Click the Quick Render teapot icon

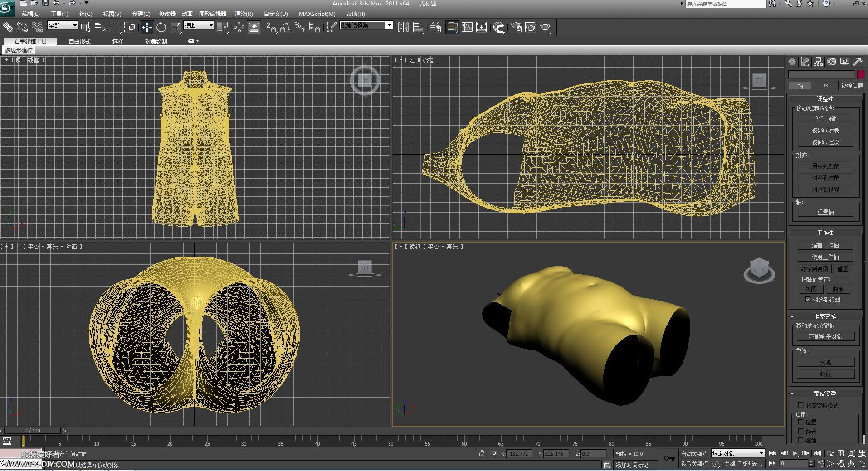pyautogui.click(x=546, y=27)
